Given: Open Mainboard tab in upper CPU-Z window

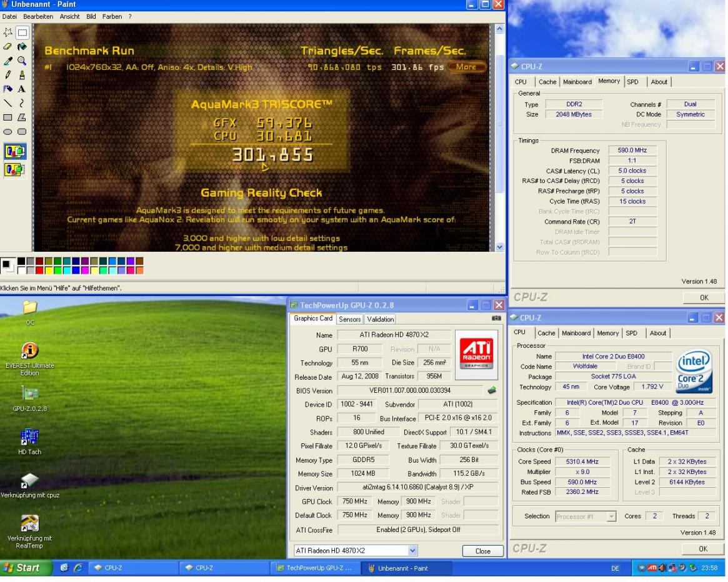Looking at the screenshot, I should coord(577,82).
